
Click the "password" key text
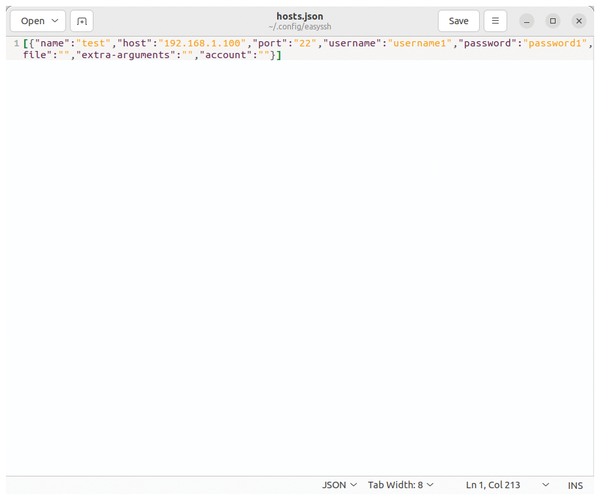tap(488, 43)
